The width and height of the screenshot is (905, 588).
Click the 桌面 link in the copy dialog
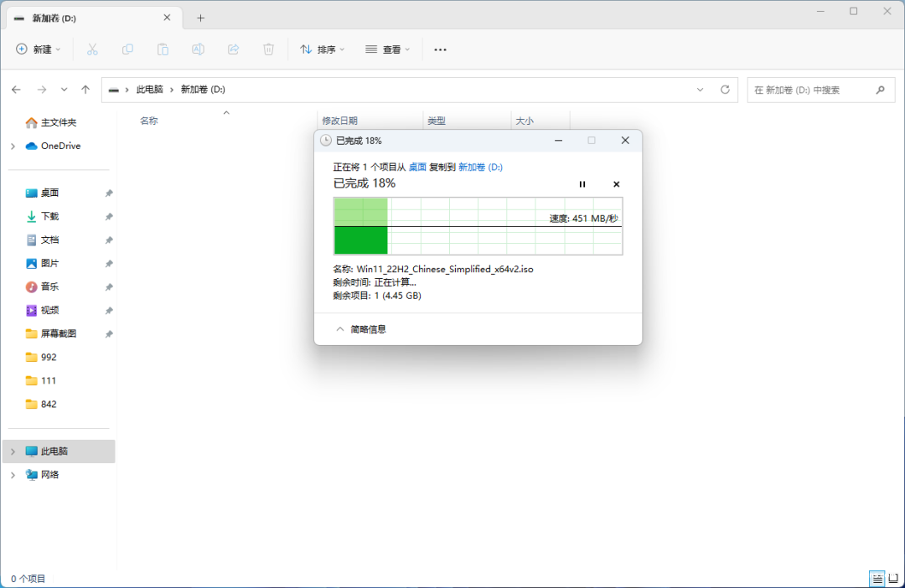417,167
